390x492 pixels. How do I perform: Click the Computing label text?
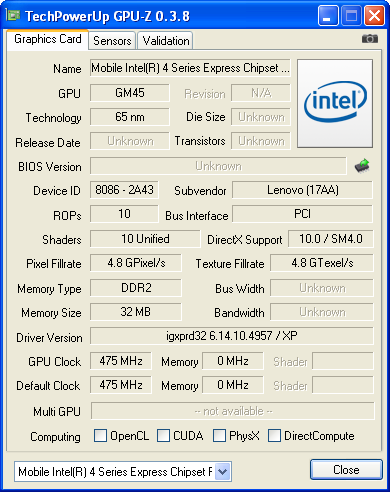click(55, 436)
